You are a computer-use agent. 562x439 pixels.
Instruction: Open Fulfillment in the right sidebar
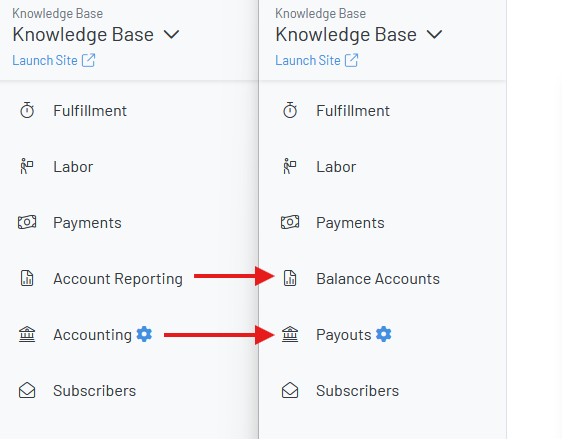[353, 111]
